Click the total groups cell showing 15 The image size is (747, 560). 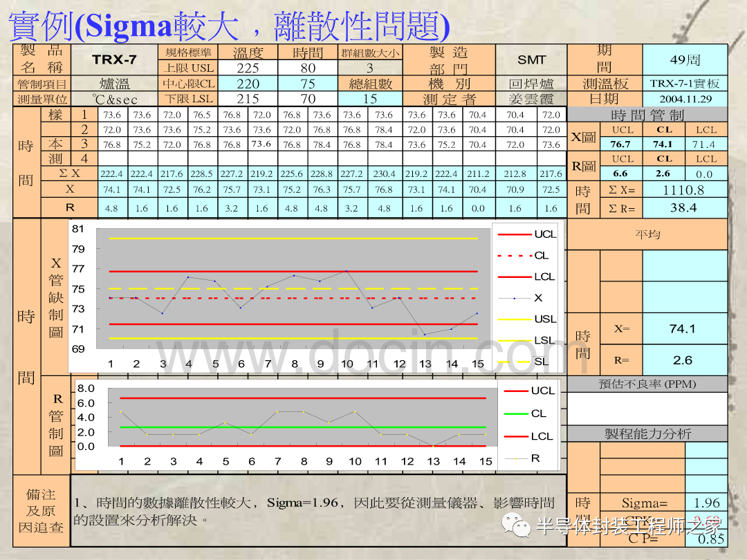tap(370, 99)
